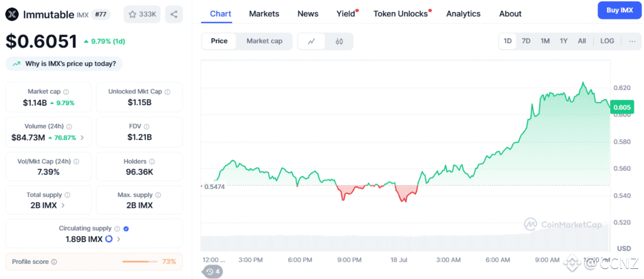
Task: Switch to line chart view icon
Action: 311,41
